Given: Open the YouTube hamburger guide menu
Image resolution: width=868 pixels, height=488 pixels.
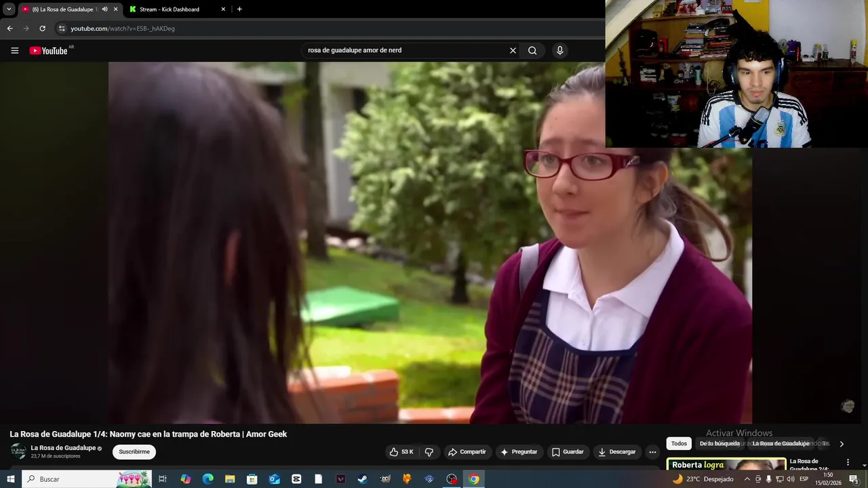Looking at the screenshot, I should point(14,50).
